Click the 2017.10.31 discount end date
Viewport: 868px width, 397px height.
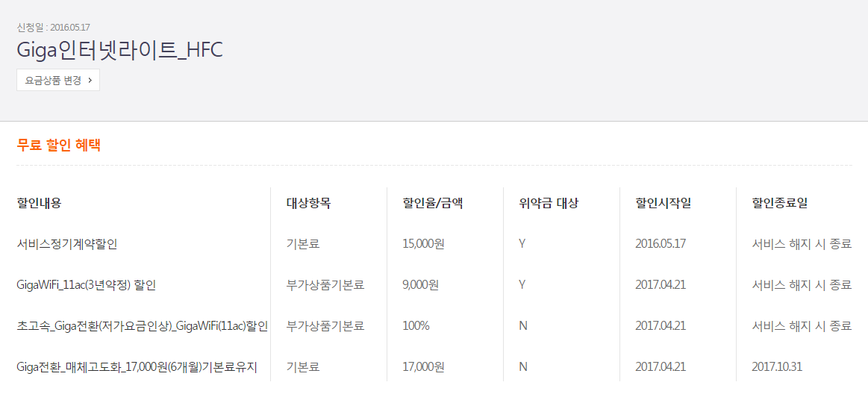point(777,367)
